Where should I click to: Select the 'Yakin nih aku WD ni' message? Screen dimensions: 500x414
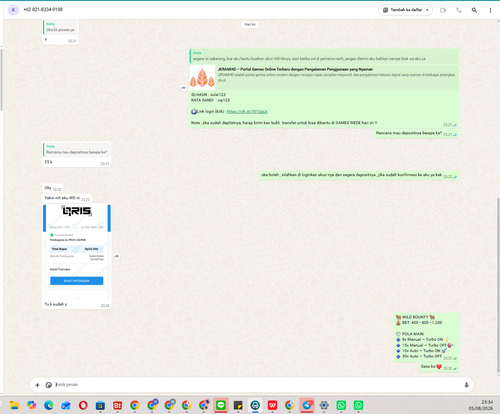pos(67,198)
